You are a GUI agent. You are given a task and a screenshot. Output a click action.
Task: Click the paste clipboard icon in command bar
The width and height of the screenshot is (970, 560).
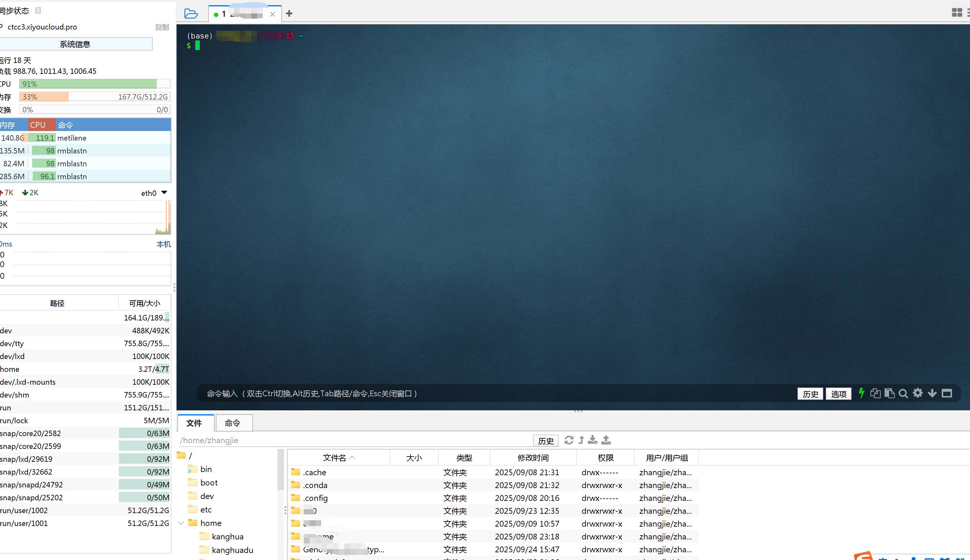(889, 393)
